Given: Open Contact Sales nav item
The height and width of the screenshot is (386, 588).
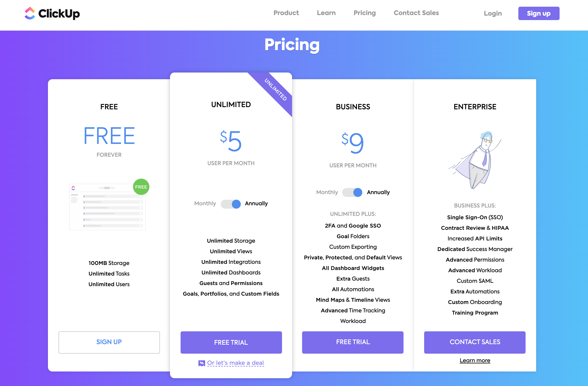Looking at the screenshot, I should pos(416,13).
